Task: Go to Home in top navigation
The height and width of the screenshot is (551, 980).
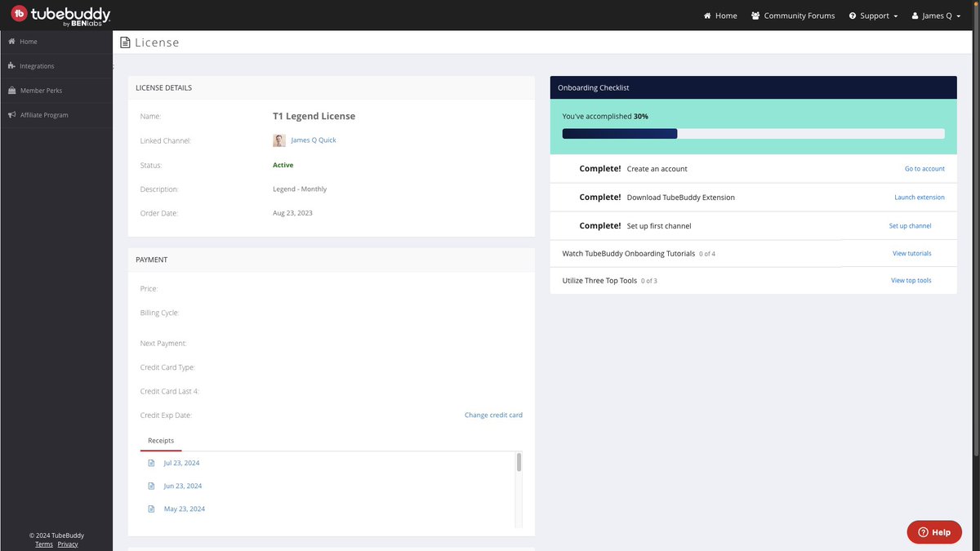Action: pos(720,16)
